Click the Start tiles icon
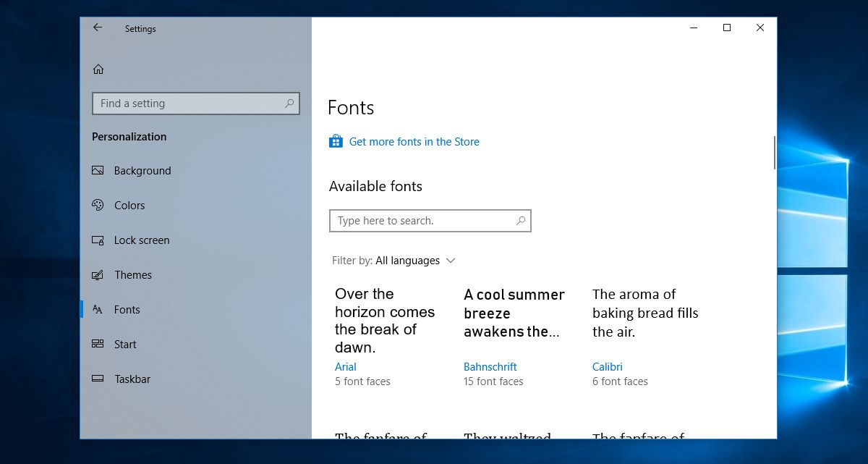This screenshot has height=464, width=868. pyautogui.click(x=98, y=345)
